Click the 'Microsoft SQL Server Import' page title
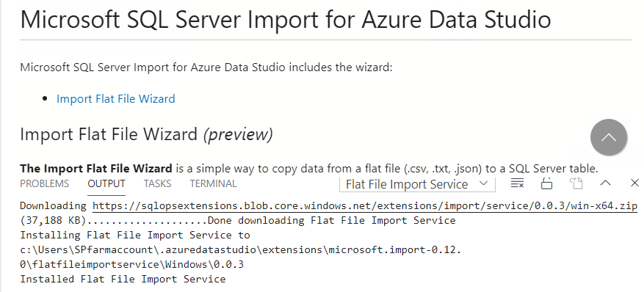This screenshot has height=292, width=644. 286,19
